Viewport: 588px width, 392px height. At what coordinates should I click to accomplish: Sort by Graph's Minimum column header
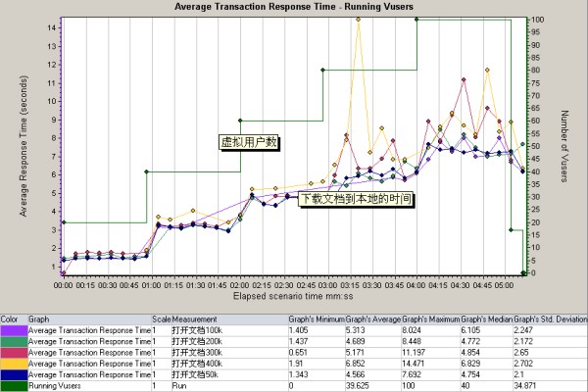317,319
